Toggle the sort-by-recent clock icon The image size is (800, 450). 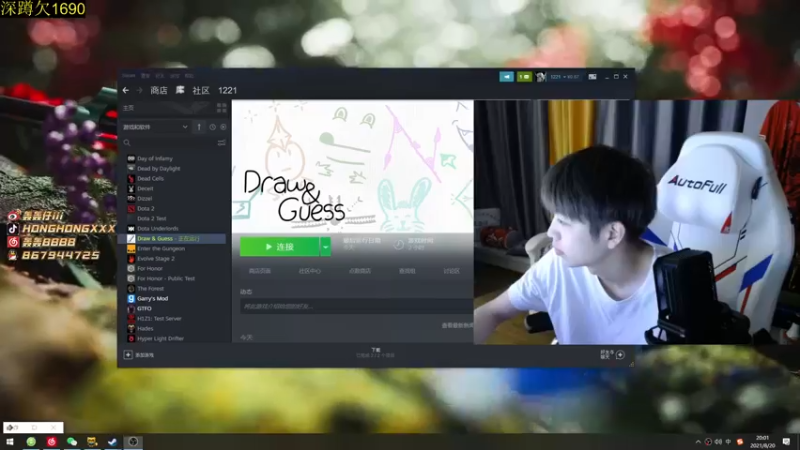pyautogui.click(x=212, y=127)
